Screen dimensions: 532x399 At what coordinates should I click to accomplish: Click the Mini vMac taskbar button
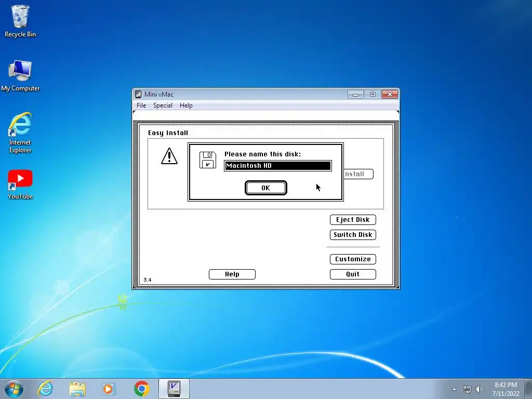click(x=174, y=389)
